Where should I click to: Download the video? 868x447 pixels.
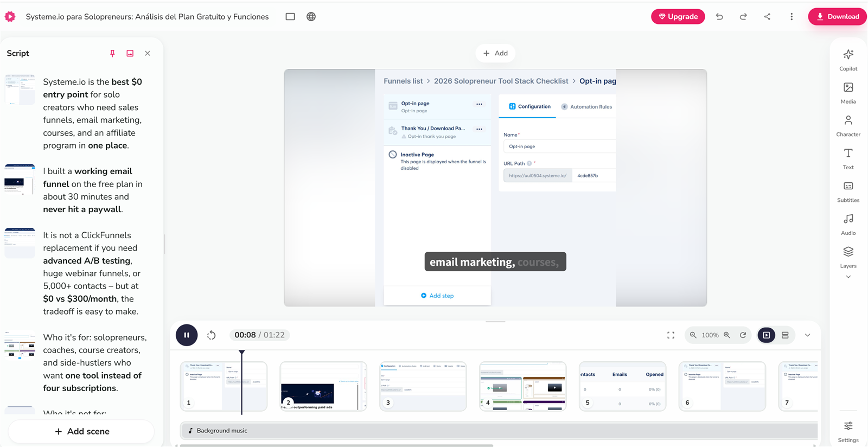point(837,17)
